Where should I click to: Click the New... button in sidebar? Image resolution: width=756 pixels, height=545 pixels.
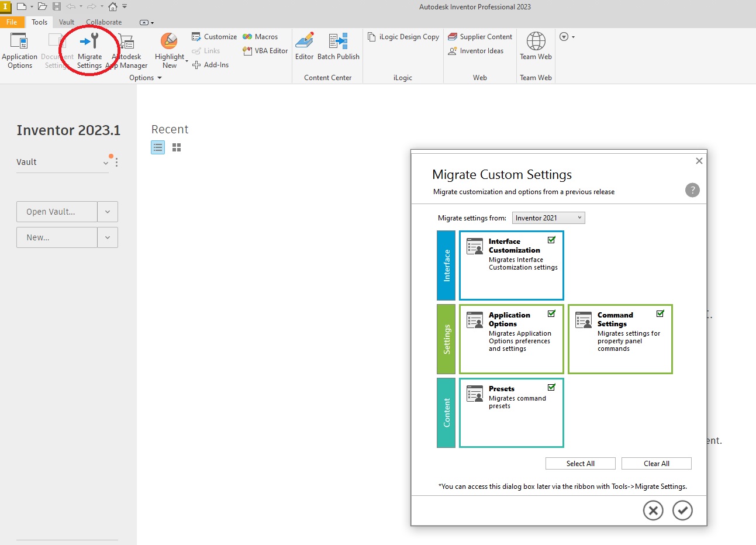[57, 237]
